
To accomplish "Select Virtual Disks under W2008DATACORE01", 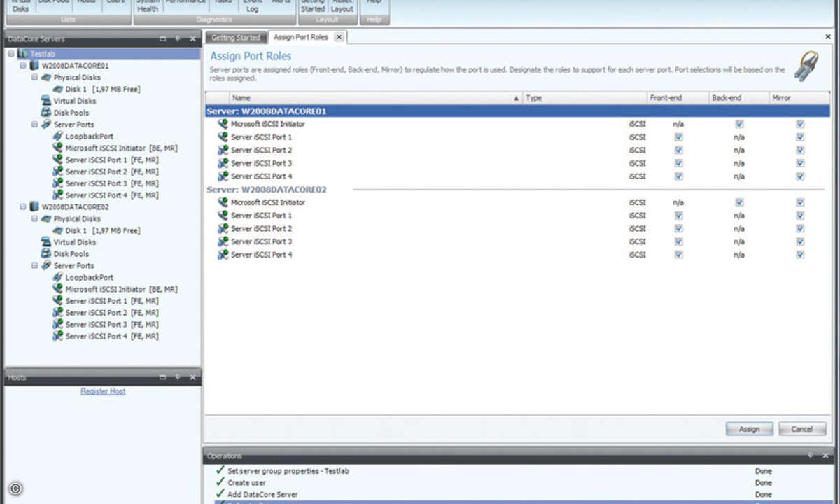I will tap(75, 101).
